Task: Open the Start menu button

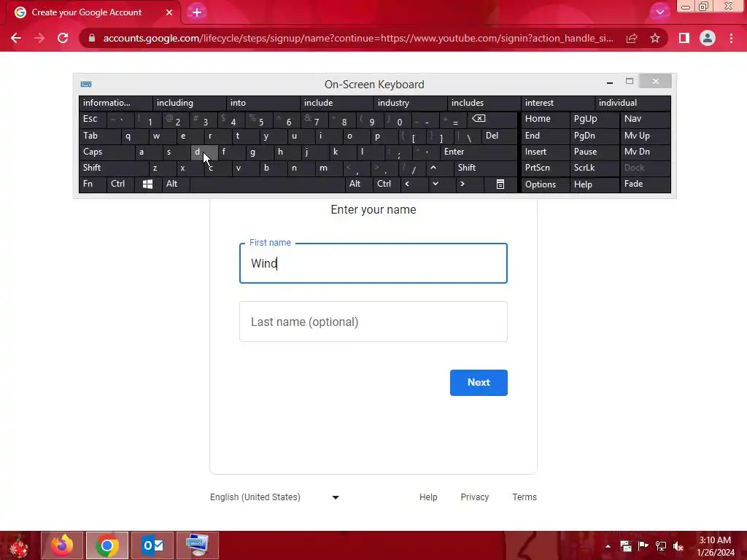Action: click(x=19, y=547)
